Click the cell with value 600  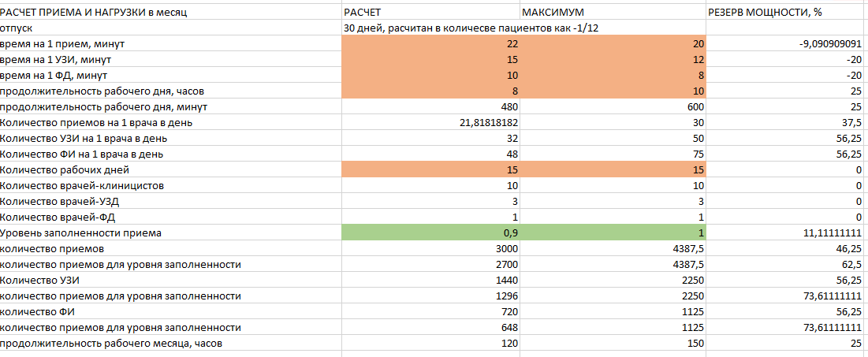coord(613,107)
